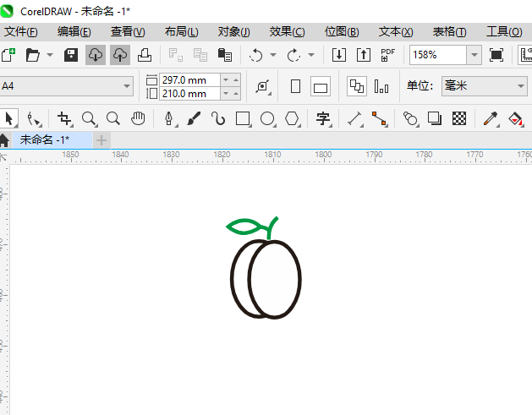This screenshot has height=415, width=532.
Task: Select the Shape edit tool
Action: pyautogui.click(x=34, y=118)
